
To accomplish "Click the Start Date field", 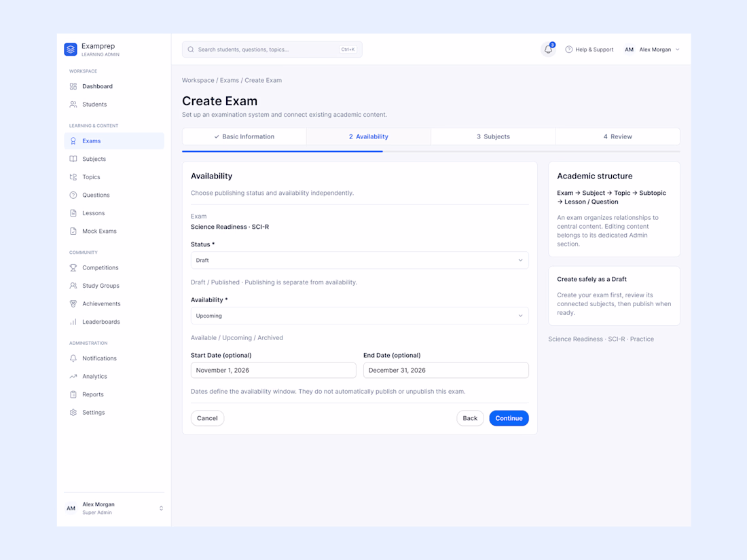I will coord(274,371).
